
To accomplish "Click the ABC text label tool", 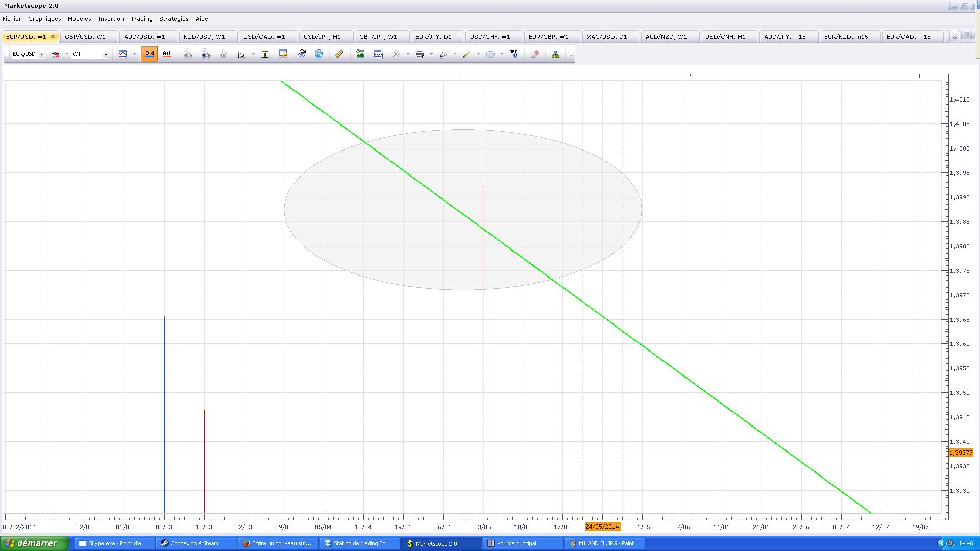I will coord(513,54).
